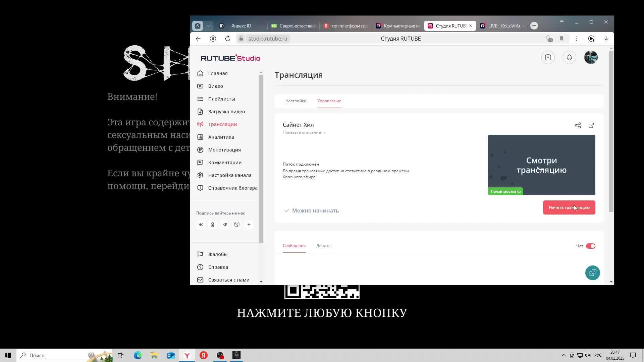Image resolution: width=644 pixels, height=362 pixels.
Task: Open the Донаты tab
Action: coord(323,246)
